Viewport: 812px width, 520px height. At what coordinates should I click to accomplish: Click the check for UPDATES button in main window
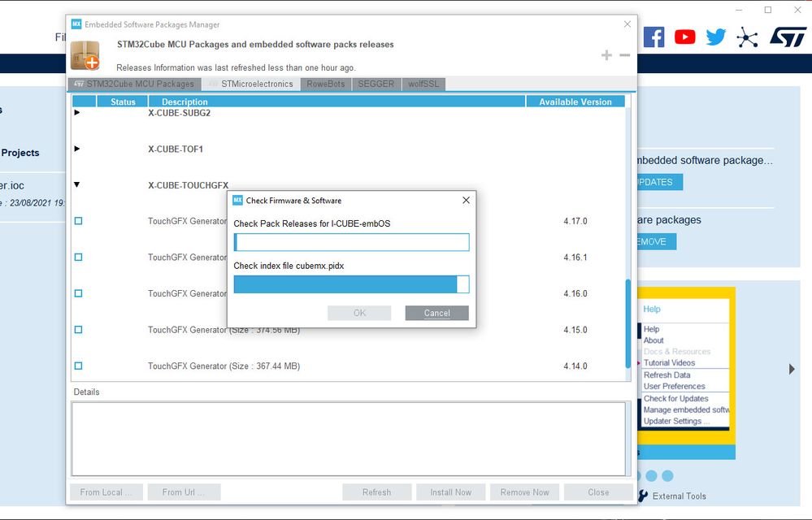tap(660, 182)
